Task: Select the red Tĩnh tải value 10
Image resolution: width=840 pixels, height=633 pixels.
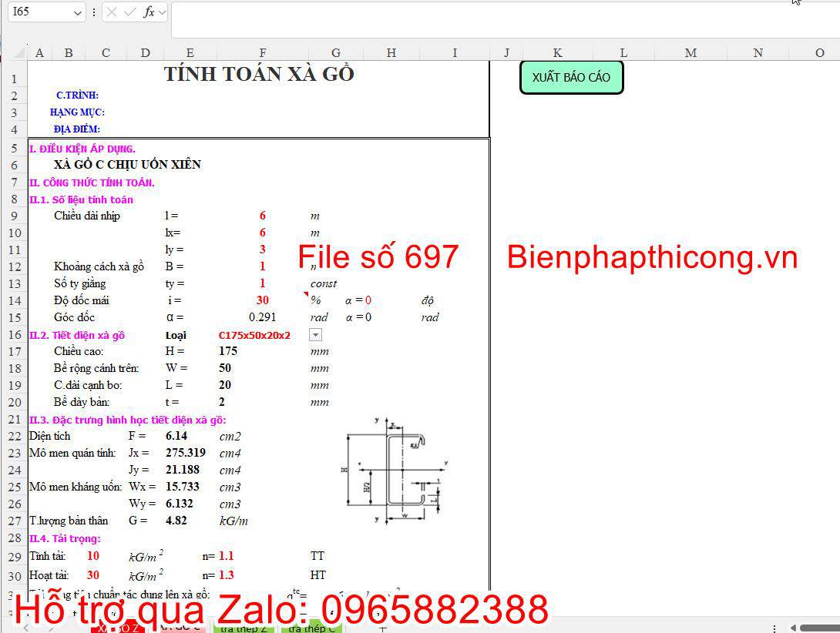Action: [92, 555]
